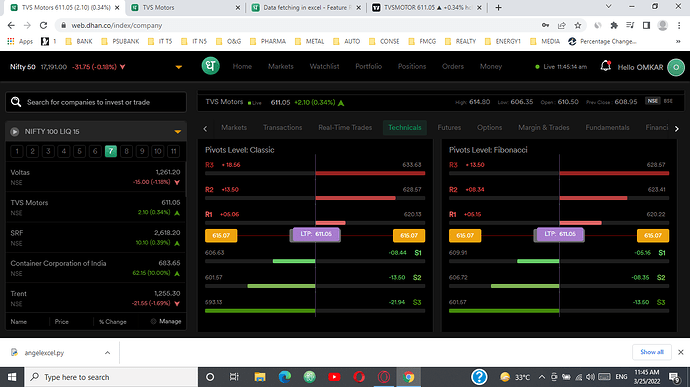Viewport: 690px width, 387px height.
Task: Open Voltas in the watchlist
Action: [95, 177]
